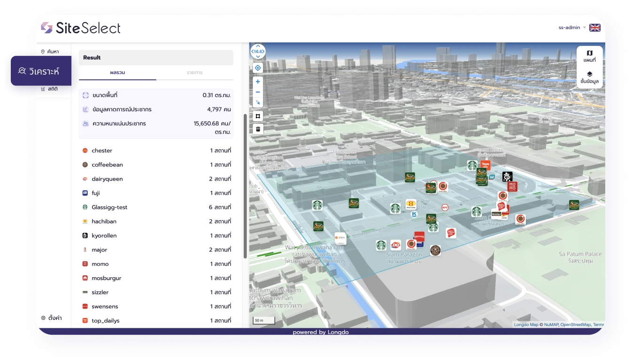Click the results panel vertical scrollbar
The height and width of the screenshot is (364, 632).
coord(245,186)
